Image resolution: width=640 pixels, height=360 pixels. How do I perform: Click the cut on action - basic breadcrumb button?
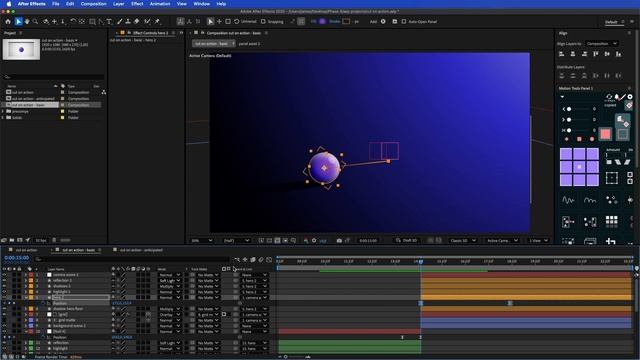214,43
